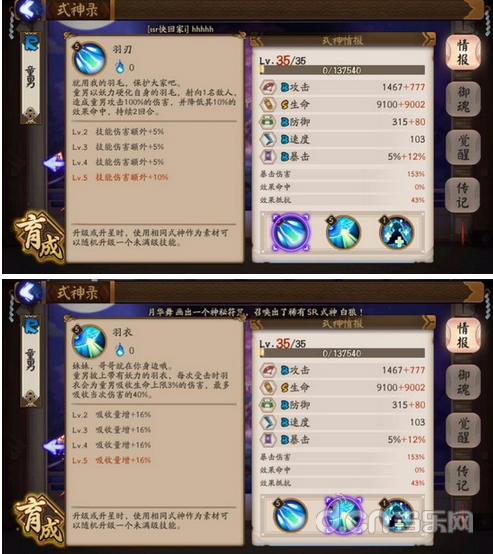The image size is (493, 554).
Task: Select the 羽刃 skill icon in bottom skill row
Action: (x=290, y=515)
